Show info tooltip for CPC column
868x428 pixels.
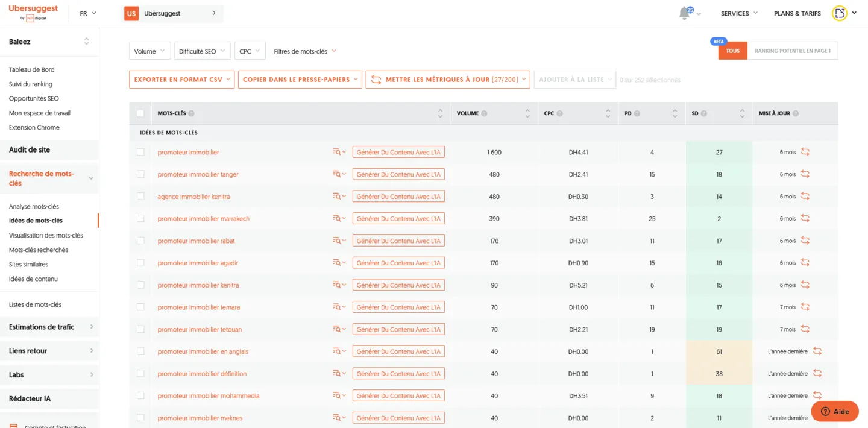point(559,113)
